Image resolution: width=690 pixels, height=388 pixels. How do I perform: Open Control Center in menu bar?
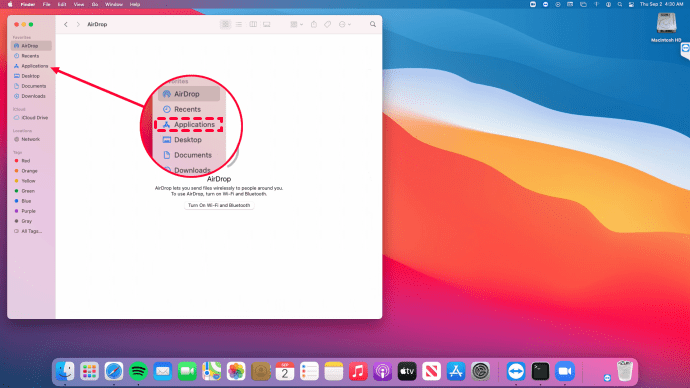coord(631,4)
